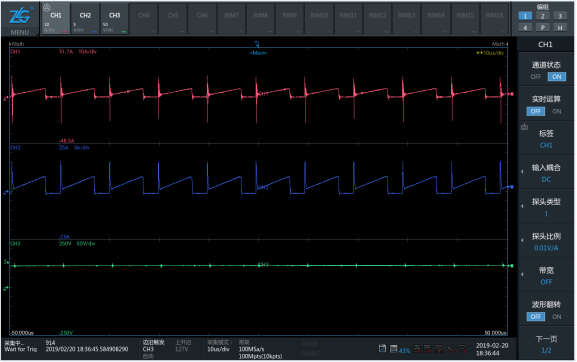Set 波形翻转 waveform invert to ON

coord(556,316)
